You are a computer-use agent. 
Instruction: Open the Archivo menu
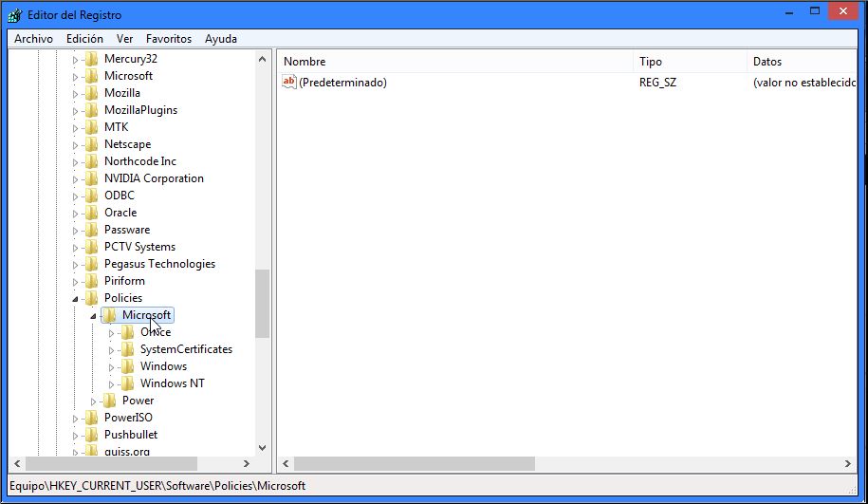pyautogui.click(x=34, y=39)
